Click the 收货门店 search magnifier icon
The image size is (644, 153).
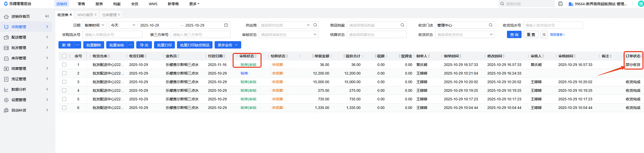[x=491, y=25]
